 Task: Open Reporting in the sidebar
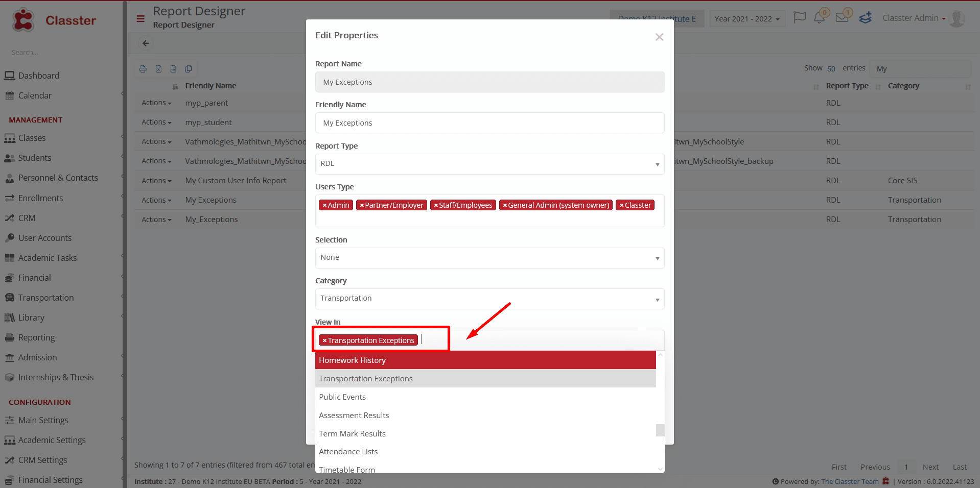[x=36, y=337]
